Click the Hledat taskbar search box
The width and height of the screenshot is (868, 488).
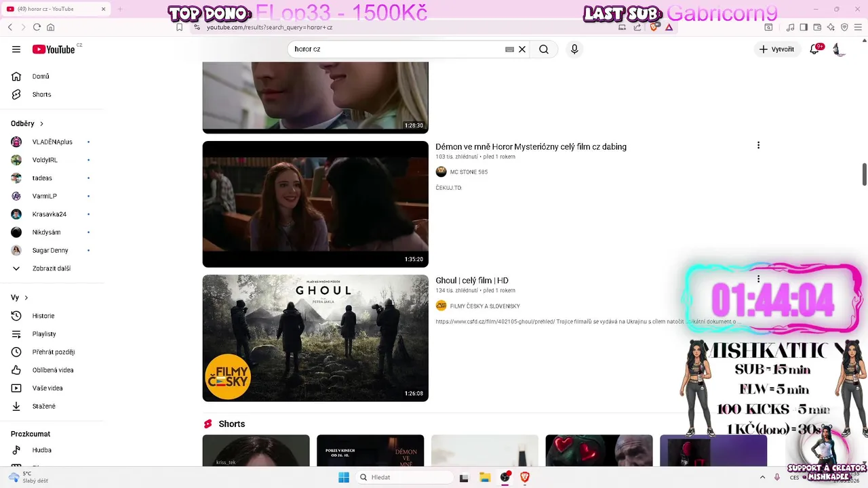click(x=404, y=477)
